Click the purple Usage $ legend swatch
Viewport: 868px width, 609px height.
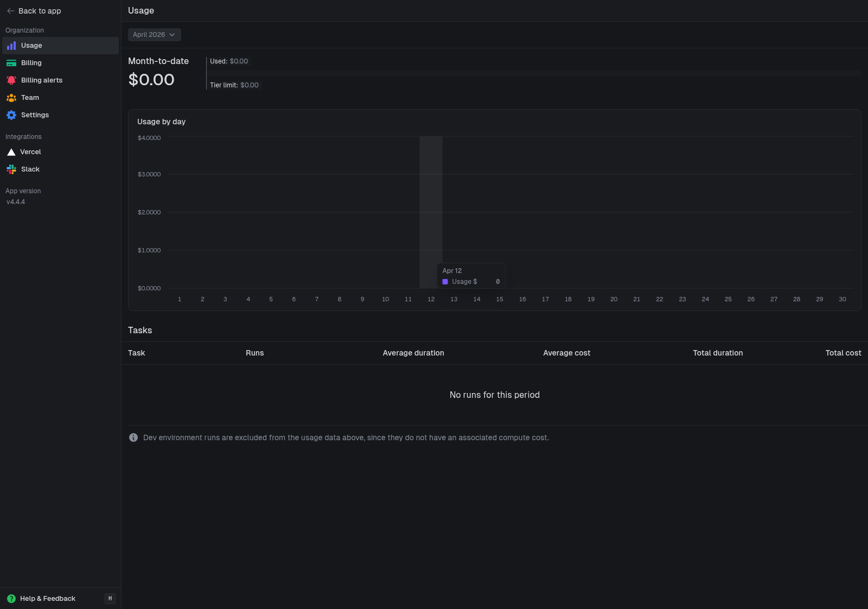[x=445, y=282]
